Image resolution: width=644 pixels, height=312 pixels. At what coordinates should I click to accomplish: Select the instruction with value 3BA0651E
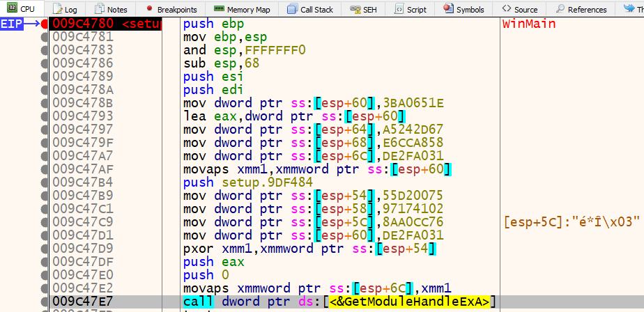[x=314, y=103]
